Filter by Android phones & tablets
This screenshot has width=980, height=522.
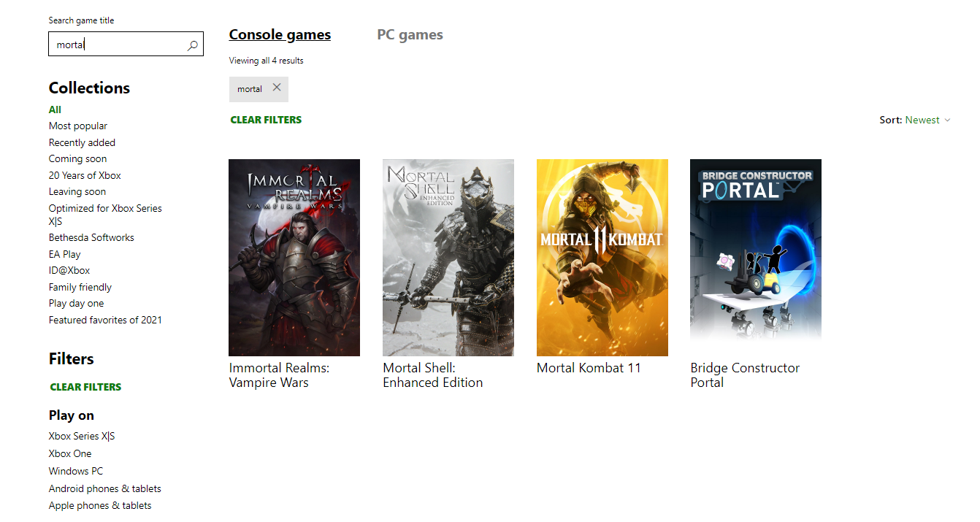click(x=105, y=488)
